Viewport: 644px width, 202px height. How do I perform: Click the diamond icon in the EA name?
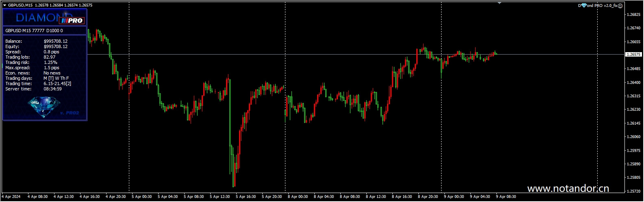tap(584, 6)
